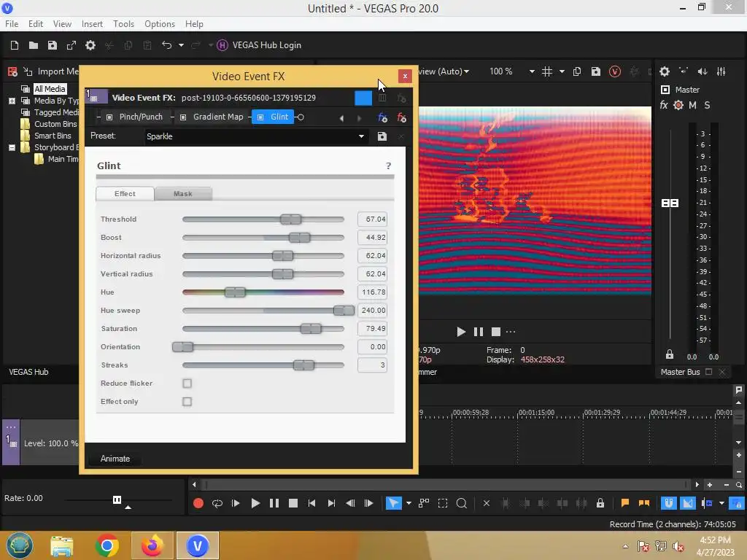The width and height of the screenshot is (747, 560).
Task: Click the Threshold slider handle
Action: click(x=290, y=219)
